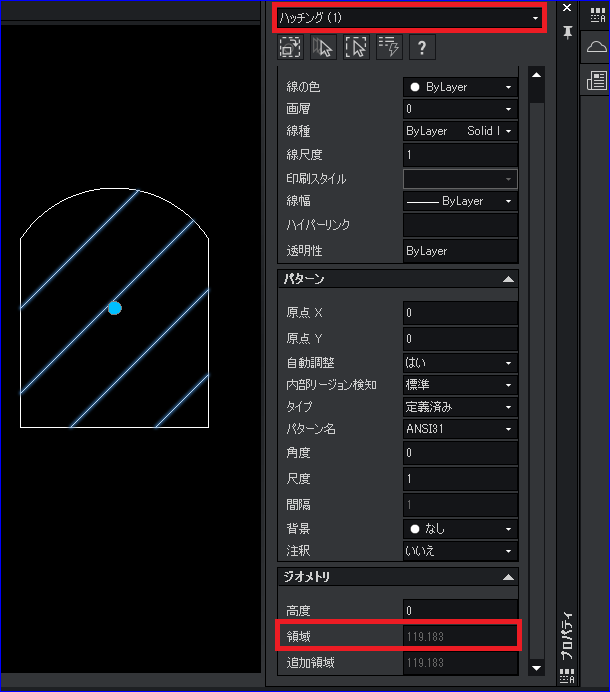Open the 線の色 ByLayer color dropdown
This screenshot has width=610, height=692.
(460, 87)
